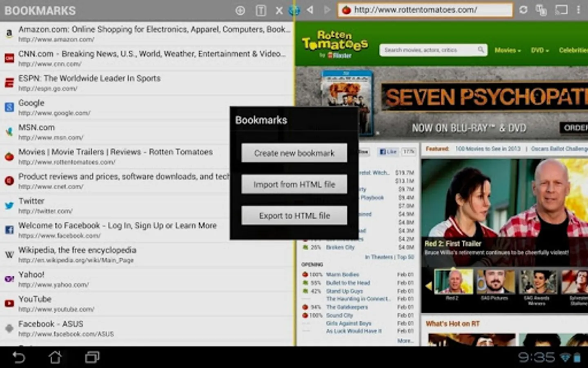
Task: Select the SAG Pictures carousel thumbnail
Action: [495, 282]
